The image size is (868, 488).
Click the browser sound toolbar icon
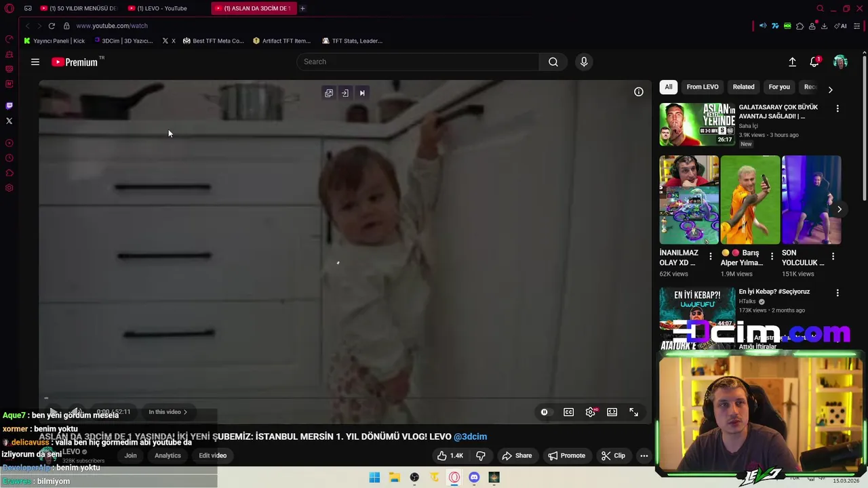763,26
